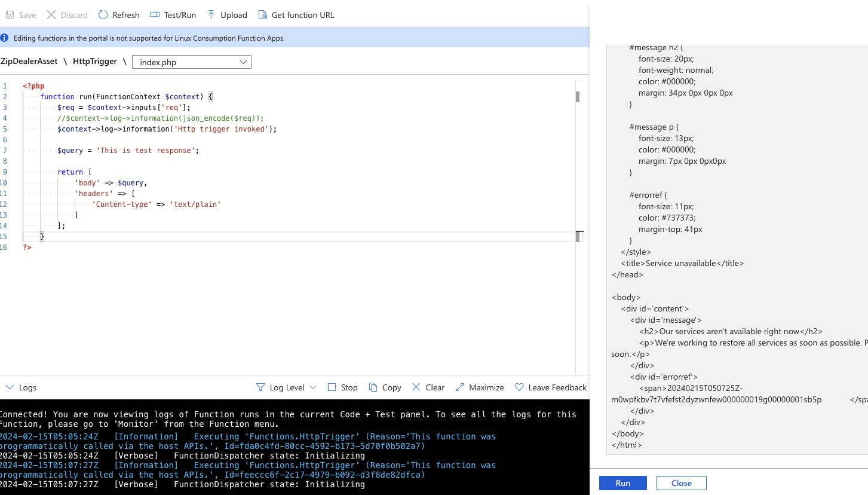Click the ZipDealerAsset breadcrumb
868x495 pixels.
[x=29, y=61]
